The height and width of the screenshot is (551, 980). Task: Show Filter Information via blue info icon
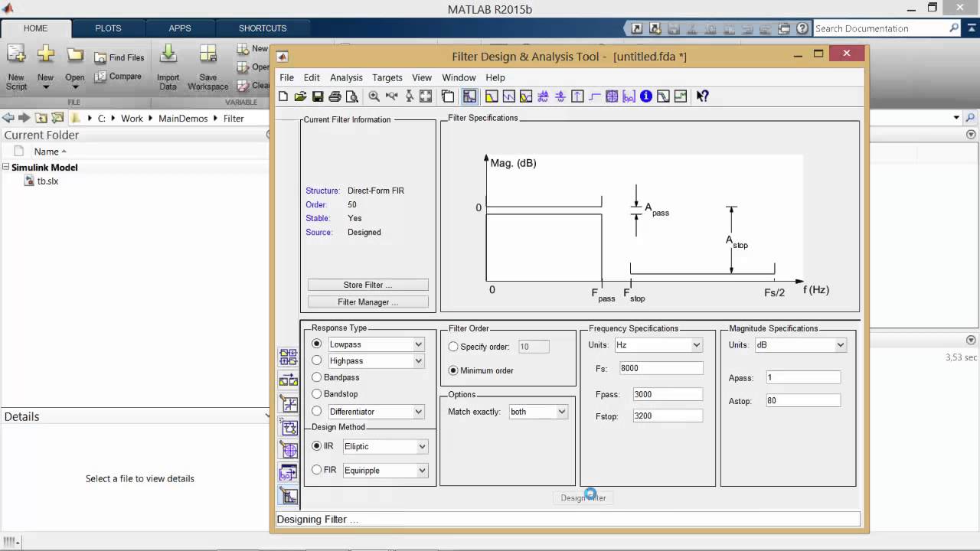pos(646,96)
